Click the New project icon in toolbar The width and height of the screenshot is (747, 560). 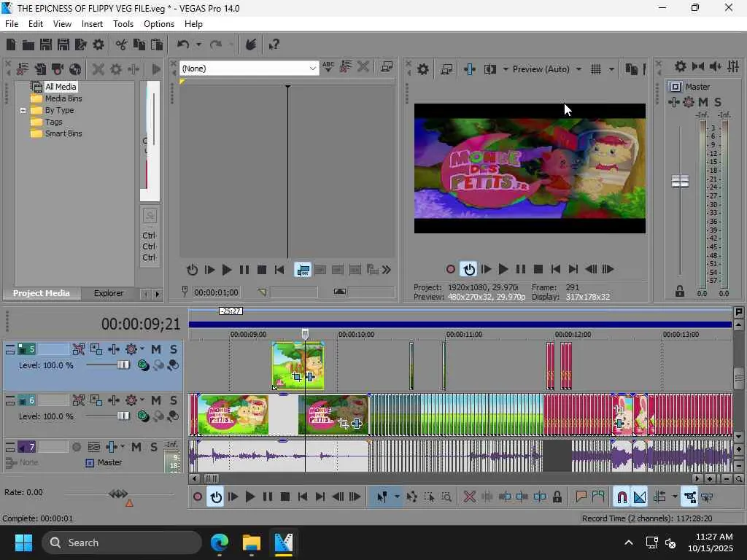[10, 44]
